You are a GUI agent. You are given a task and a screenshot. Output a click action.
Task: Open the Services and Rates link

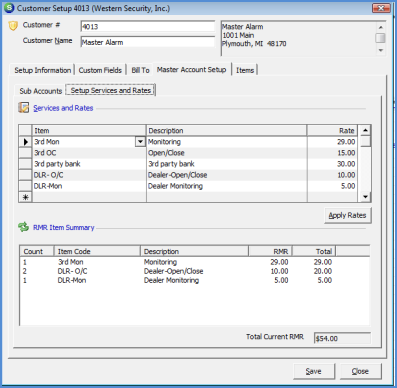[x=63, y=108]
